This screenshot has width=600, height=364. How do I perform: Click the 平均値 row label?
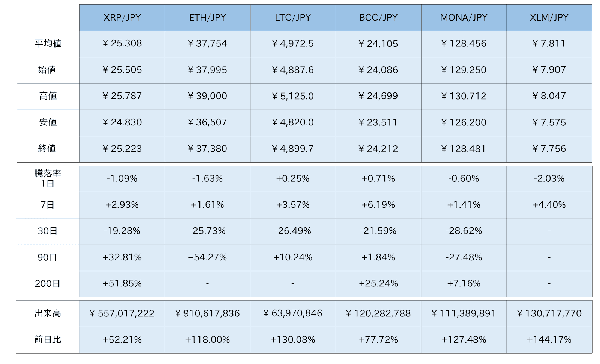pyautogui.click(x=48, y=44)
